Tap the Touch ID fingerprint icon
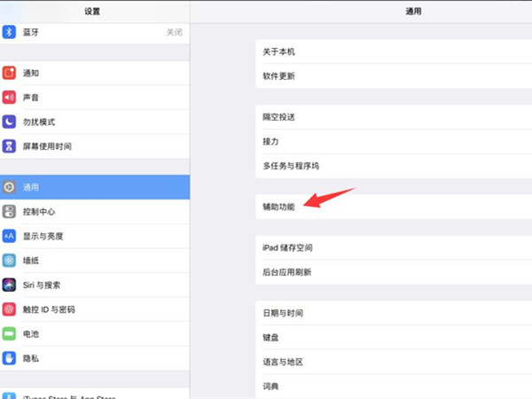Image resolution: width=532 pixels, height=399 pixels. [x=10, y=309]
